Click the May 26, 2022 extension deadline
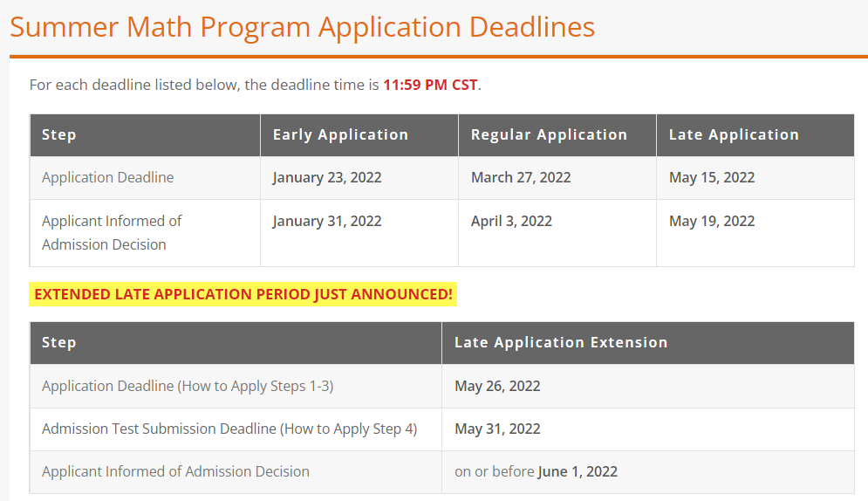The image size is (868, 501). click(x=497, y=386)
